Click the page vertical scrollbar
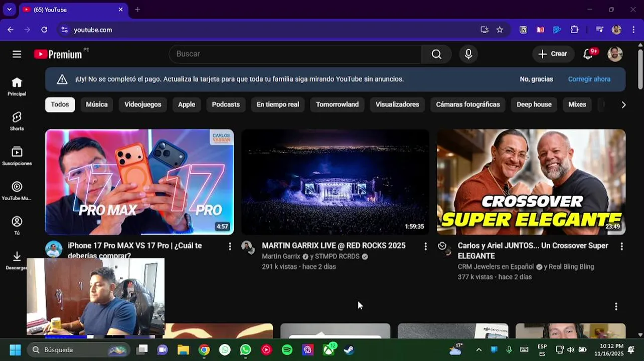The height and width of the screenshot is (361, 644). [640, 70]
